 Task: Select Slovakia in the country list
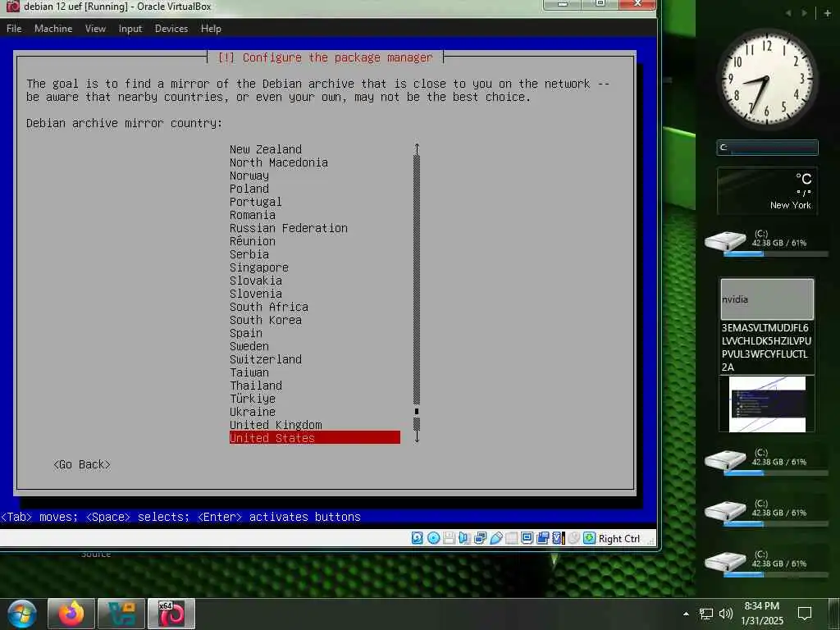point(256,281)
